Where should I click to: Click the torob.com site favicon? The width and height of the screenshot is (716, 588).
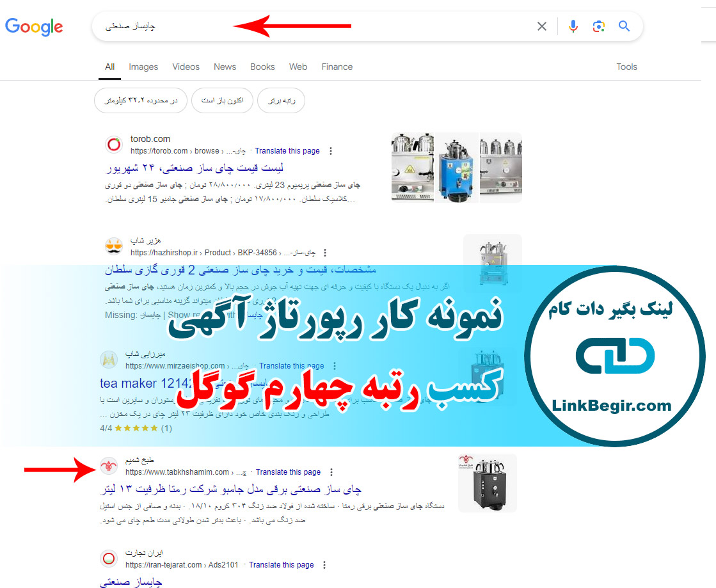pyautogui.click(x=114, y=145)
